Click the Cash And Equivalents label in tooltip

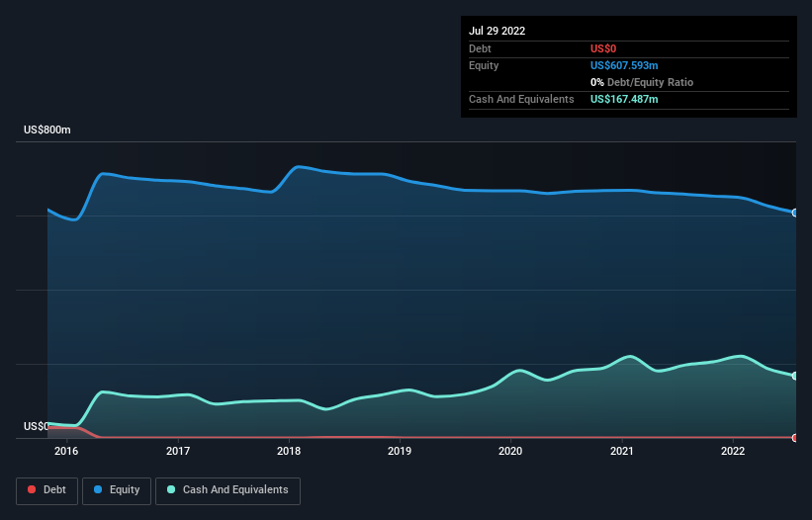point(521,99)
